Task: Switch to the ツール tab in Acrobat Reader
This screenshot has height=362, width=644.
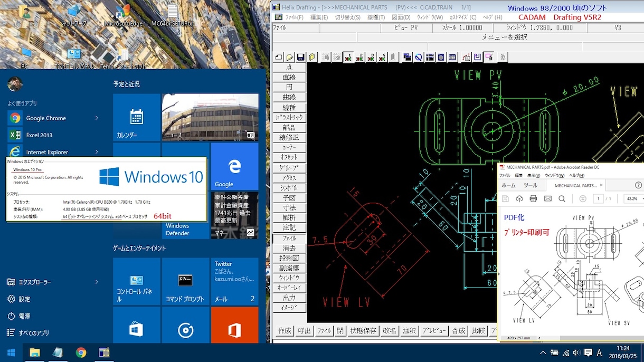Action: 531,185
